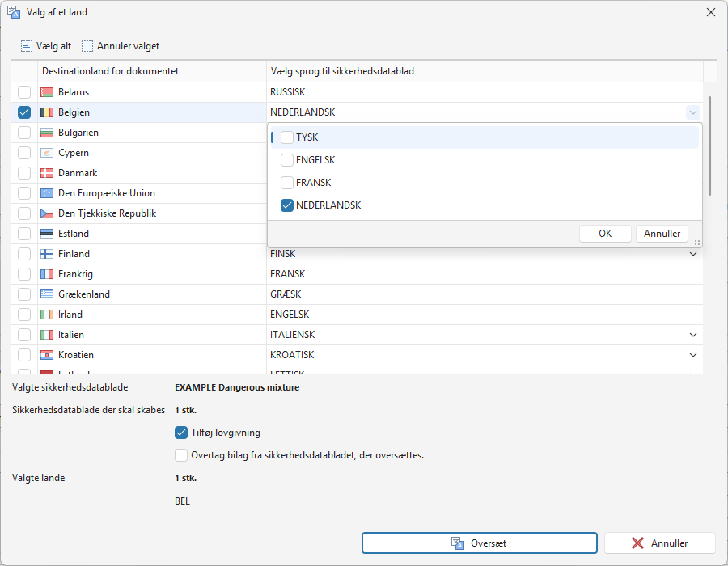Screen dimensions: 728x566
Task: Check the FRANSK language option
Action: tap(287, 183)
